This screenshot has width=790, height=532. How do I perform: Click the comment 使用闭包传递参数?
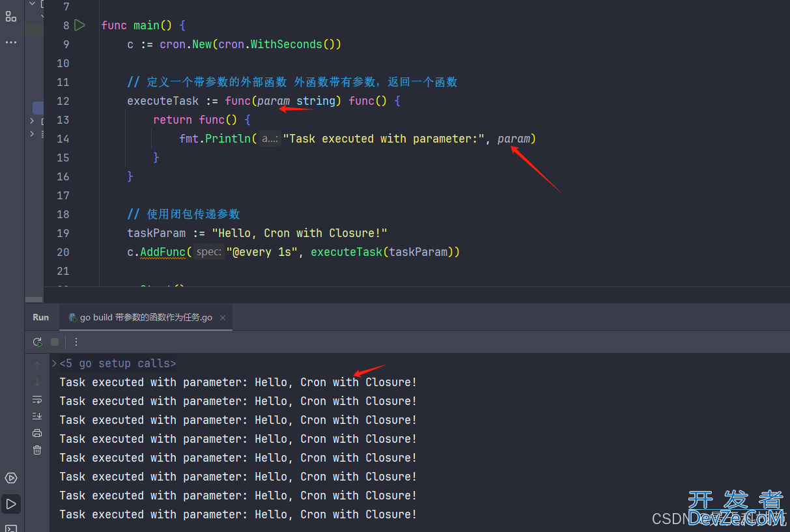pyautogui.click(x=184, y=214)
